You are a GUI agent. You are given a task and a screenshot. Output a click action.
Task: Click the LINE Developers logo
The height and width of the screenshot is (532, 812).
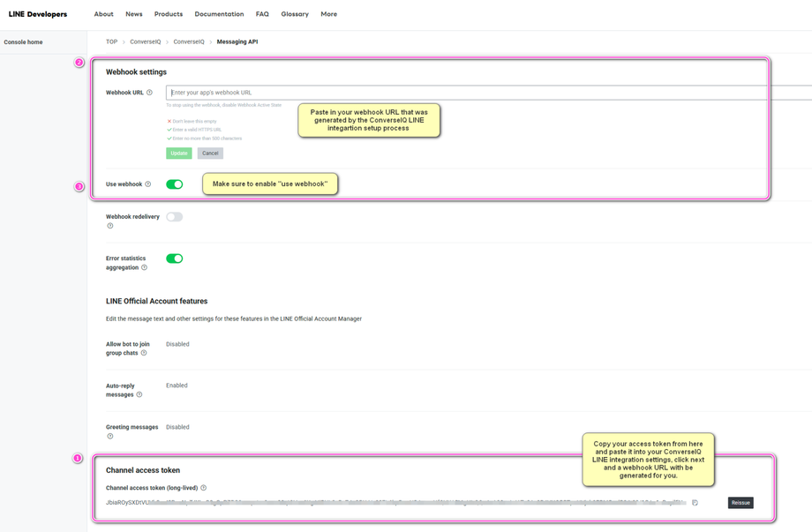tap(38, 14)
